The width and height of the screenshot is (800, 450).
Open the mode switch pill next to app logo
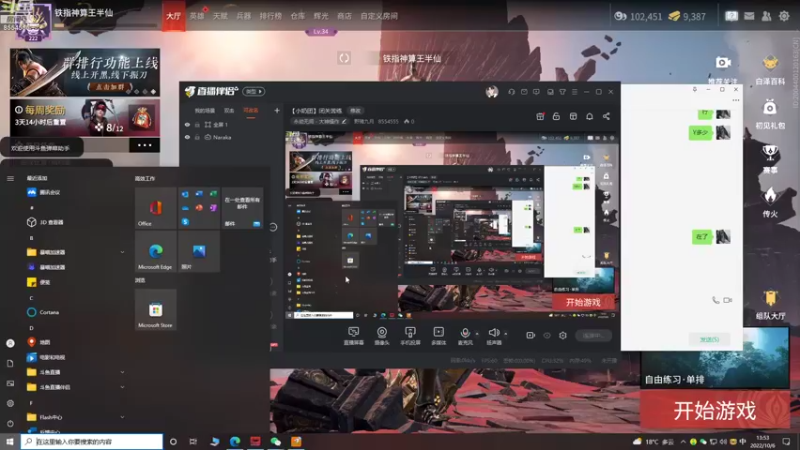pyautogui.click(x=254, y=91)
